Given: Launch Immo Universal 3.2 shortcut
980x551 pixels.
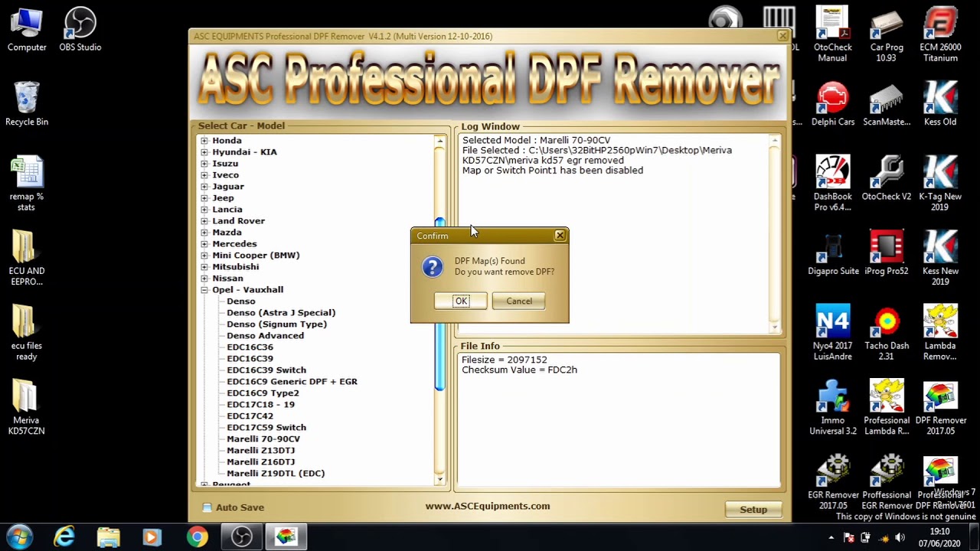Looking at the screenshot, I should point(833,408).
